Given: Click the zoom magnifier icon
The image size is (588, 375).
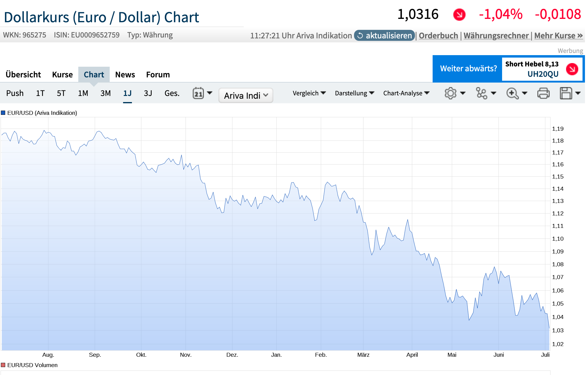Looking at the screenshot, I should 512,93.
